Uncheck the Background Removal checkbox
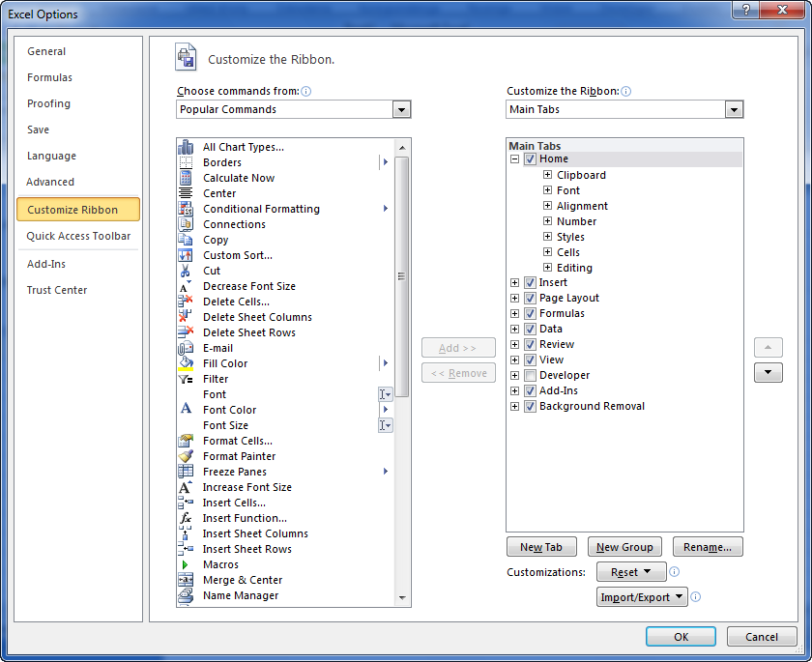Screen dimensions: 812x662 (530, 406)
